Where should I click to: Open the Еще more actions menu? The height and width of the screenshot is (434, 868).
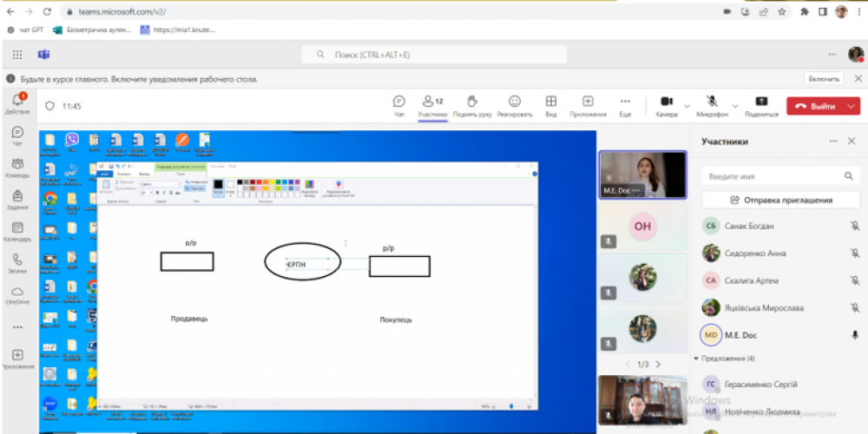coord(625,105)
